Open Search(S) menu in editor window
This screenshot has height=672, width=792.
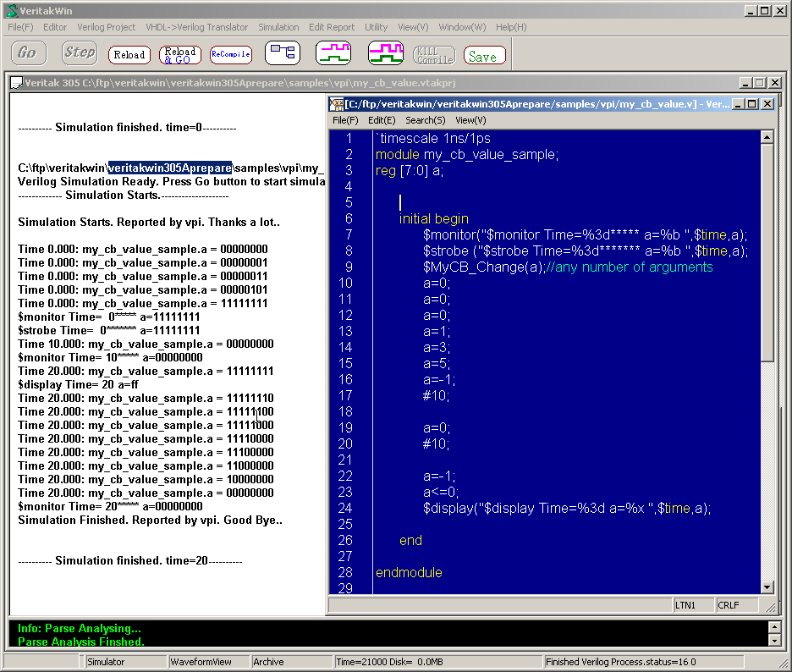tap(426, 120)
